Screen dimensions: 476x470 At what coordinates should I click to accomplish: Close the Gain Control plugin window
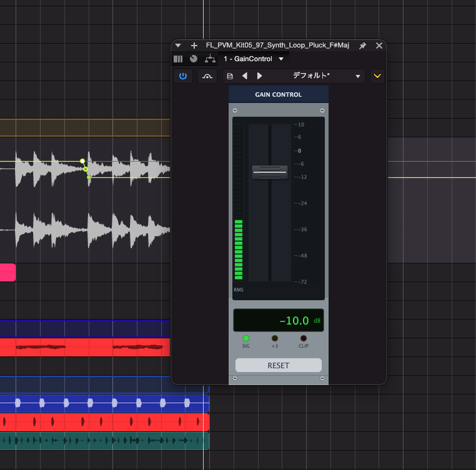(379, 46)
